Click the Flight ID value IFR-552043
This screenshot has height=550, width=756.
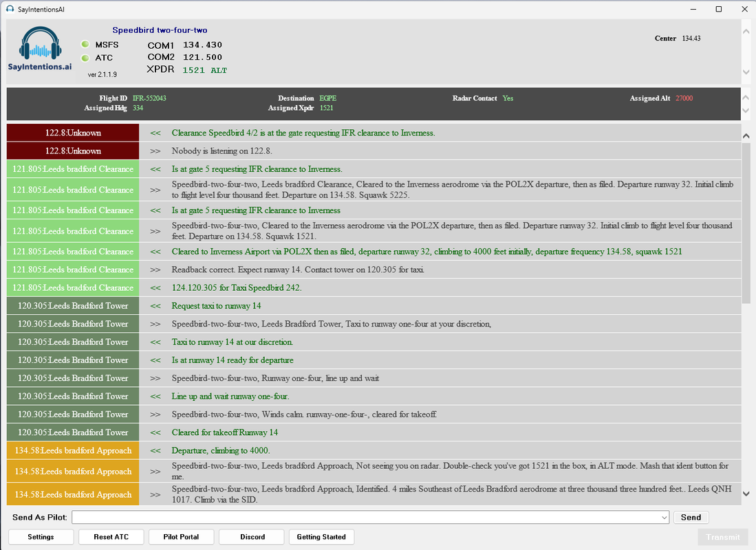[149, 98]
